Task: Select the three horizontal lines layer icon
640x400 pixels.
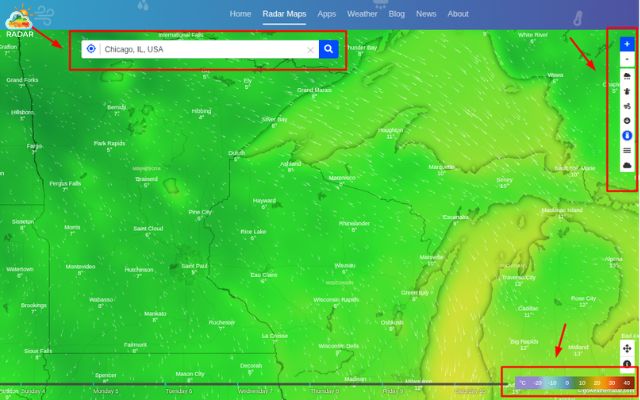Action: 627,151
